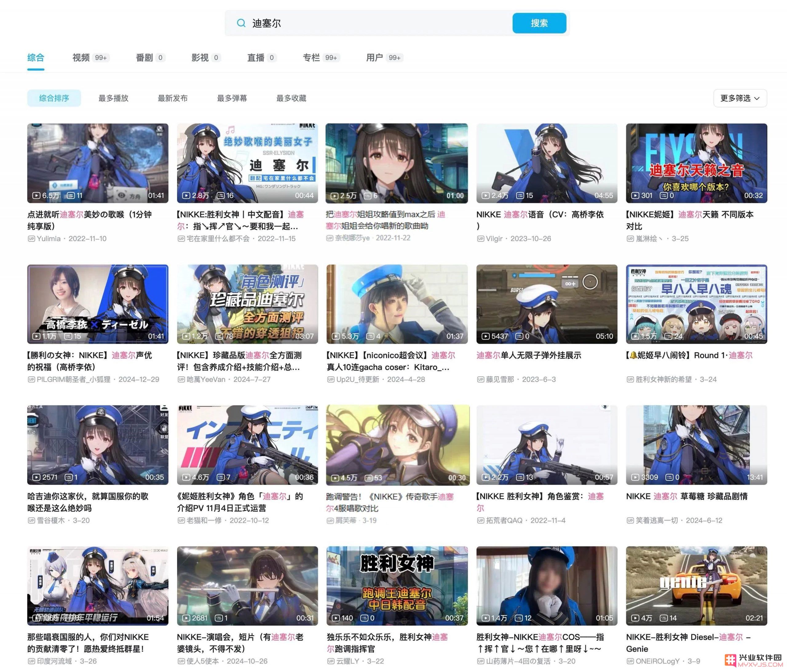Image resolution: width=787 pixels, height=672 pixels.
Task: Visit uploader PILGRIM朝圣者_小狐狸 profile
Action: pos(74,379)
